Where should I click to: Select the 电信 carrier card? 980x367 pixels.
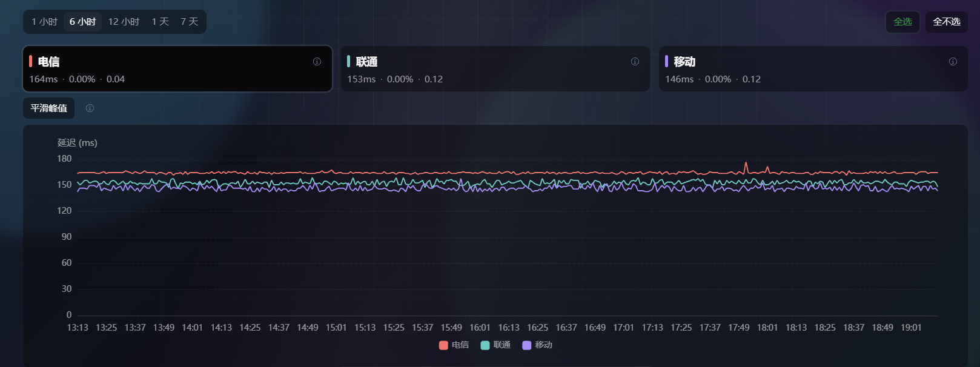pyautogui.click(x=177, y=69)
